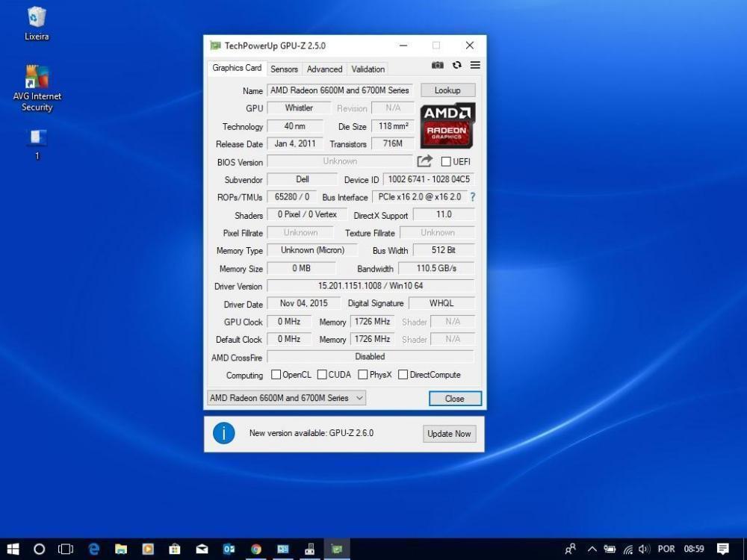The width and height of the screenshot is (747, 560).
Task: Open the GPU-Z hamburger menu
Action: pyautogui.click(x=475, y=65)
